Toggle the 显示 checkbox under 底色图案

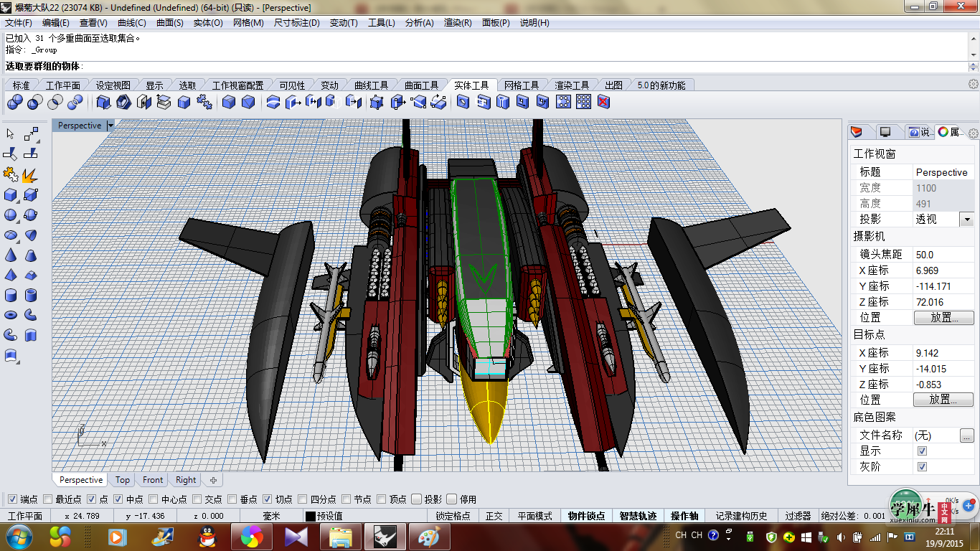pyautogui.click(x=923, y=451)
